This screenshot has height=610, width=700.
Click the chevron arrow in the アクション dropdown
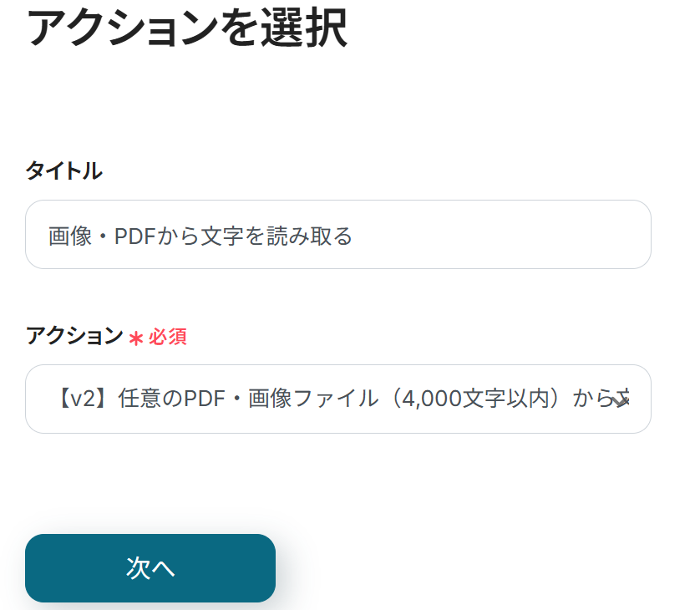point(620,400)
